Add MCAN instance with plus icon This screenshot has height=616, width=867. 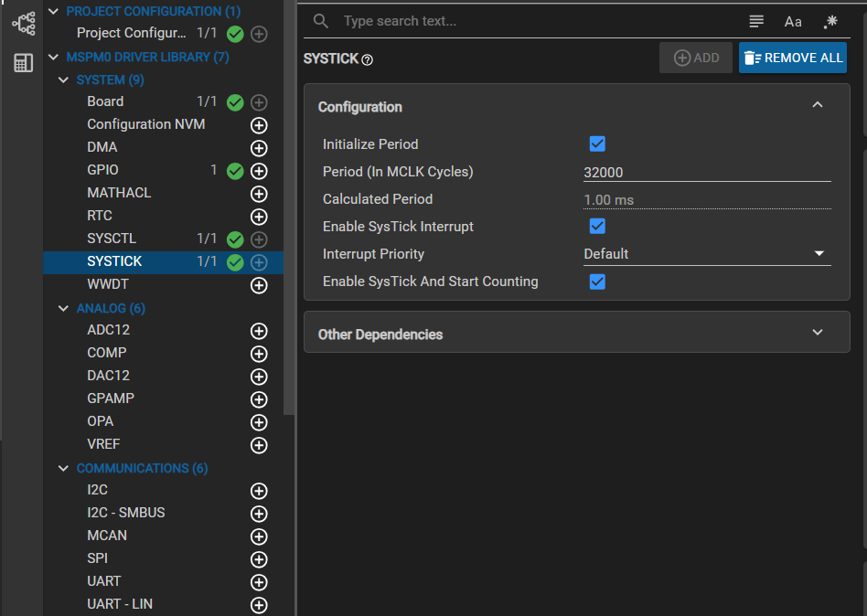pyautogui.click(x=259, y=536)
